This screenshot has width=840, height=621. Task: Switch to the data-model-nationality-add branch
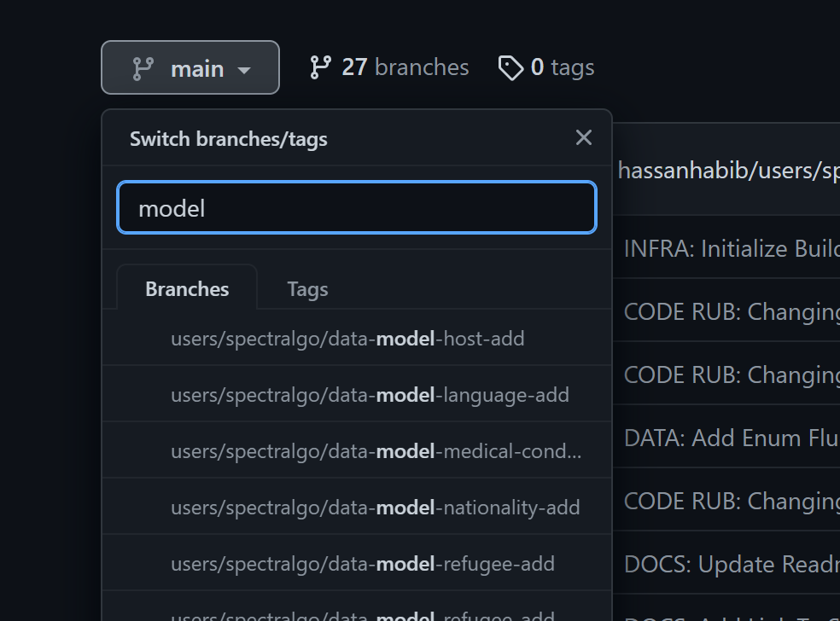pos(375,507)
